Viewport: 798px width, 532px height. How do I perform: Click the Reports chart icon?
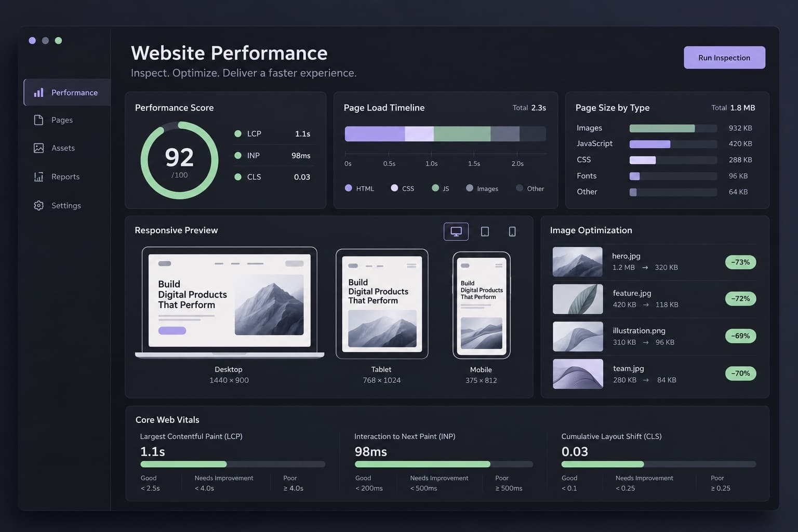point(38,177)
